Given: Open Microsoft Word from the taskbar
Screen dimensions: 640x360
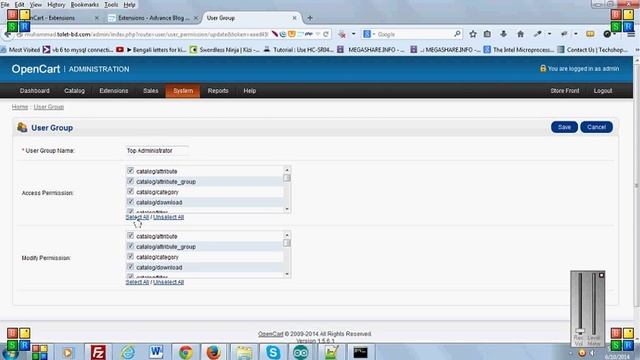Looking at the screenshot, I should [x=156, y=352].
